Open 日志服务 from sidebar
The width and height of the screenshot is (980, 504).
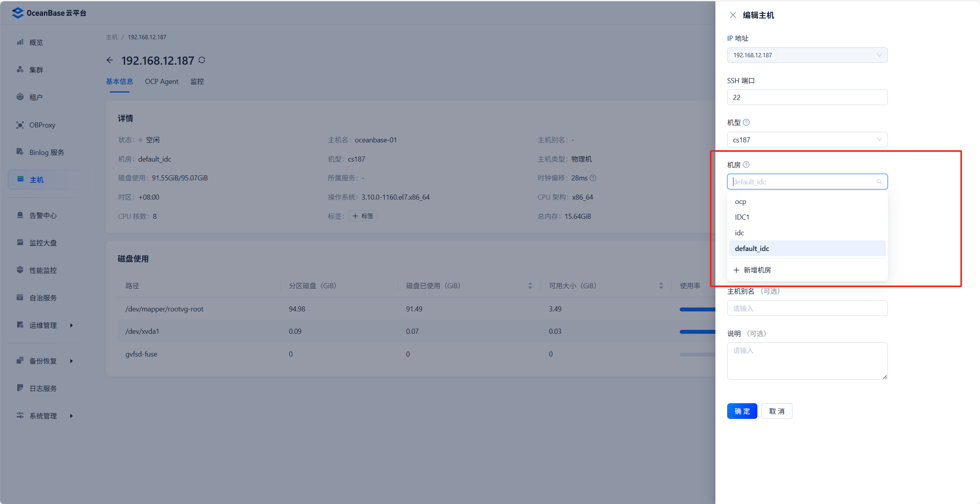[x=43, y=388]
